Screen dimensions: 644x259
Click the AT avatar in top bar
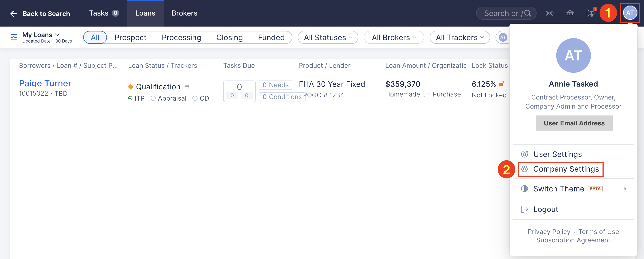(630, 13)
